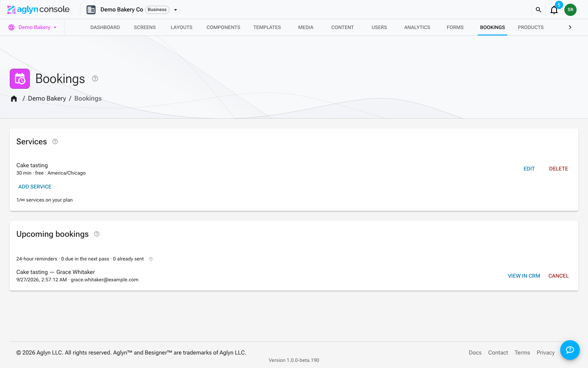Click the pink Bookings calendar icon
The image size is (588, 368).
(x=20, y=79)
